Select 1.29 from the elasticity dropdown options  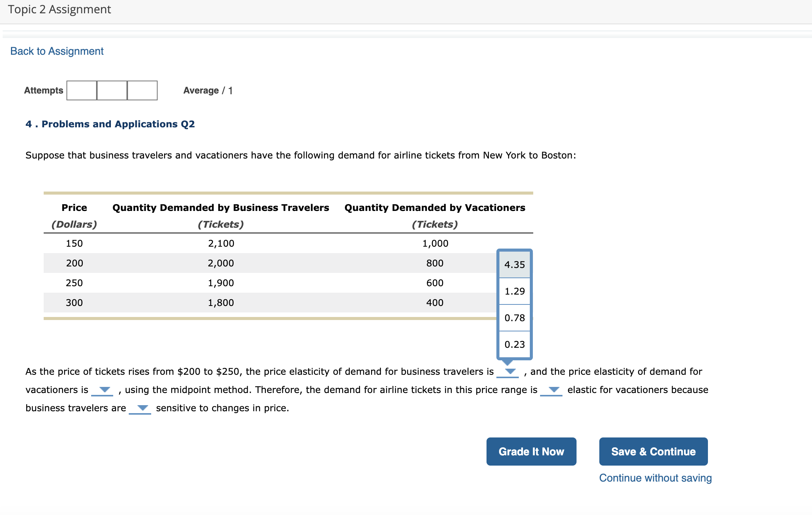[514, 291]
